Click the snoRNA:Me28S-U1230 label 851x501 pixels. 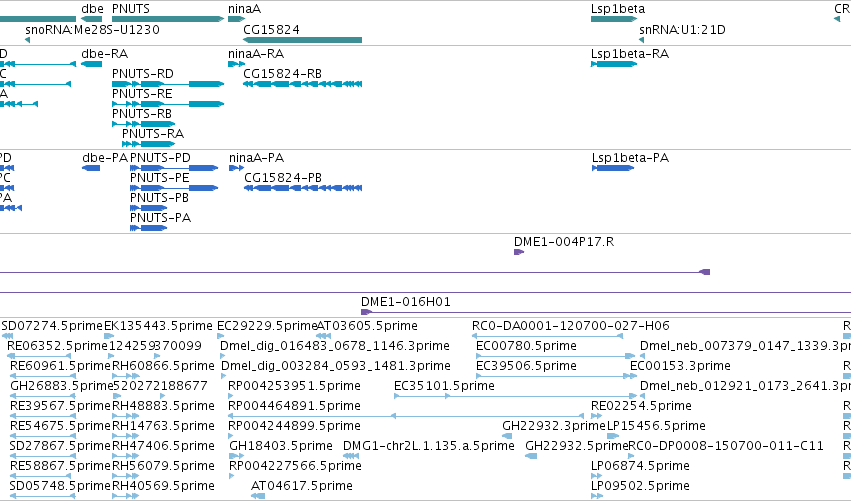(92, 29)
